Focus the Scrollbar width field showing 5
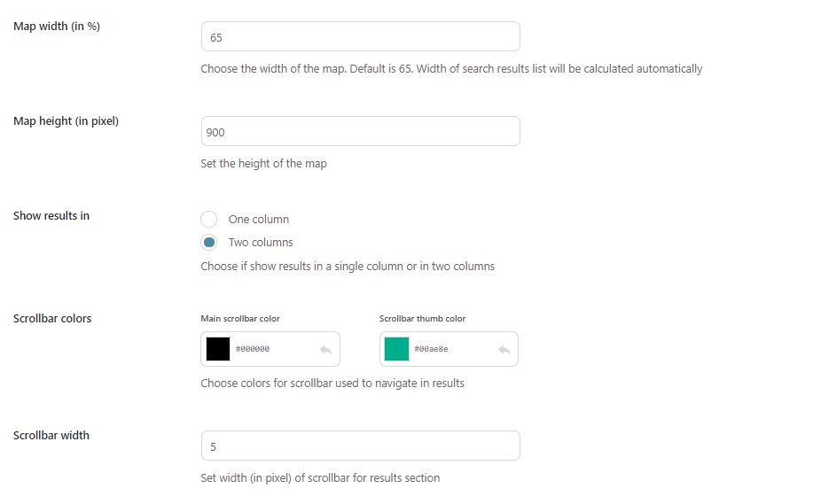 (x=360, y=446)
